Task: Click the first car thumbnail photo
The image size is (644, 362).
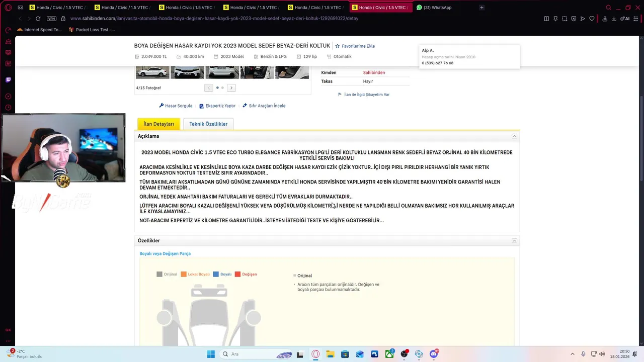Action: coord(152,72)
